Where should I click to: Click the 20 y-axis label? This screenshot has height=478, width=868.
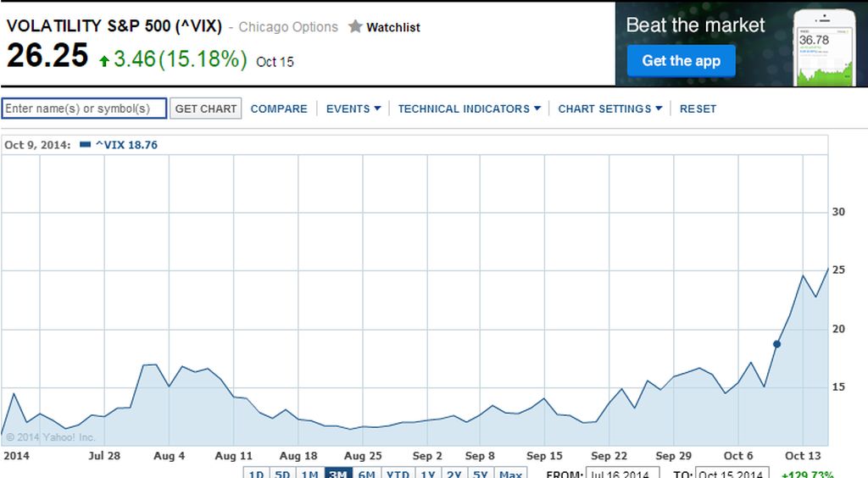[x=838, y=329]
